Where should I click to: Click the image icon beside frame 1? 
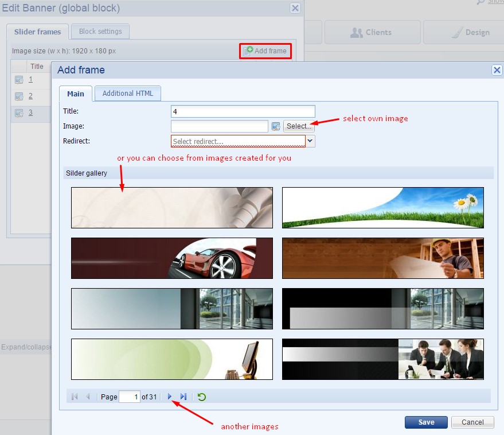point(19,79)
